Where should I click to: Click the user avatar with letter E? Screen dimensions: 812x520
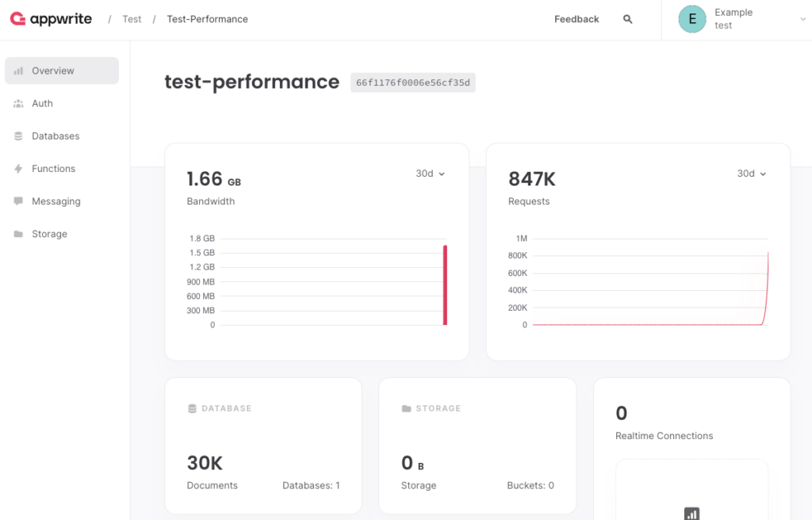tap(691, 20)
